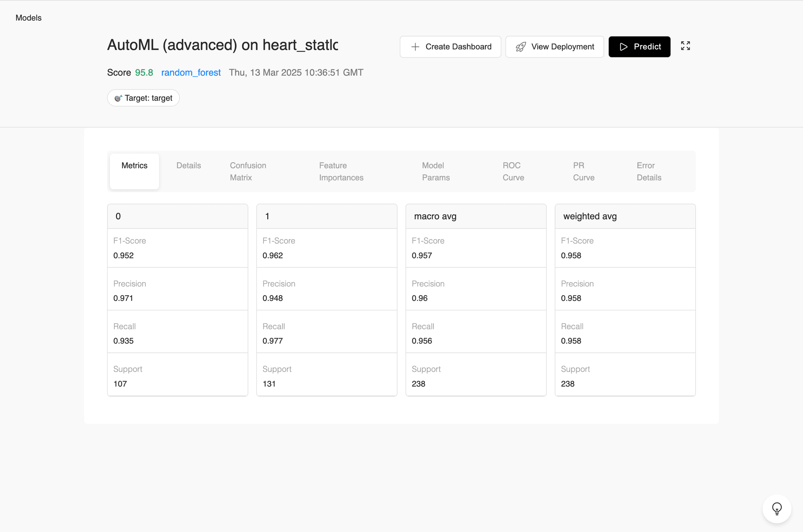Click the Create Dashboard button
The image size is (803, 532).
click(x=450, y=47)
